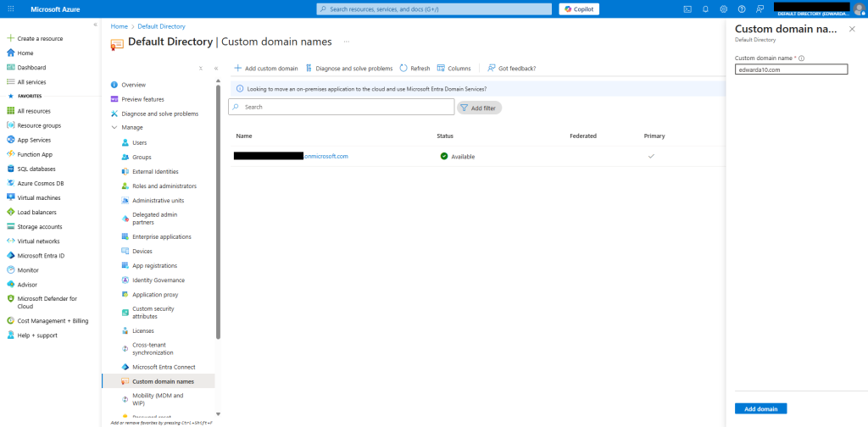Collapse the left portal sidebar
This screenshot has width=868, height=427.
coord(95,25)
